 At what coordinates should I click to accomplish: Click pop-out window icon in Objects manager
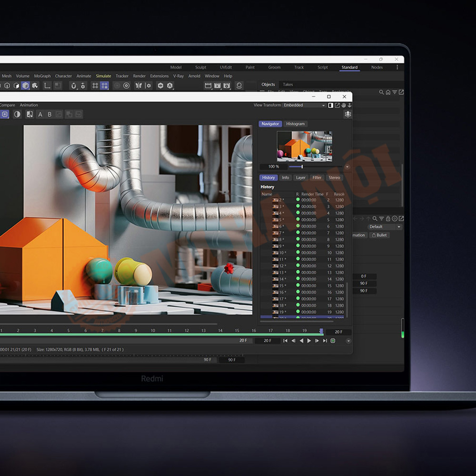[x=401, y=92]
